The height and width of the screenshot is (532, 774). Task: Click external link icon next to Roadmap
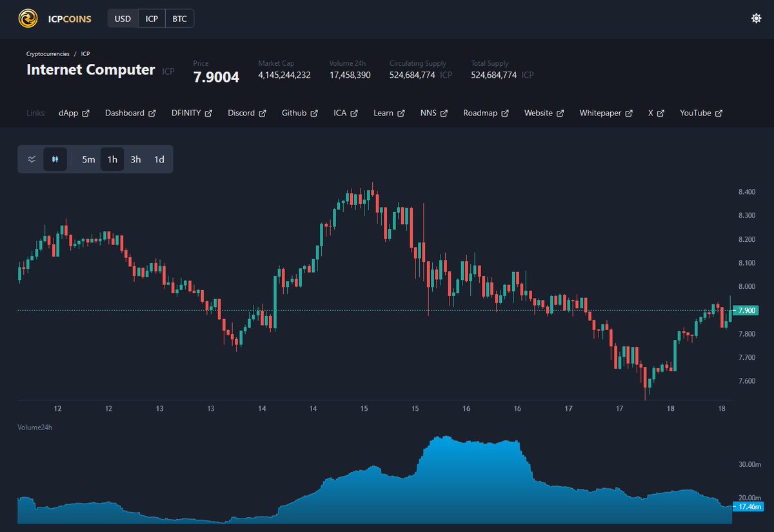click(x=505, y=113)
